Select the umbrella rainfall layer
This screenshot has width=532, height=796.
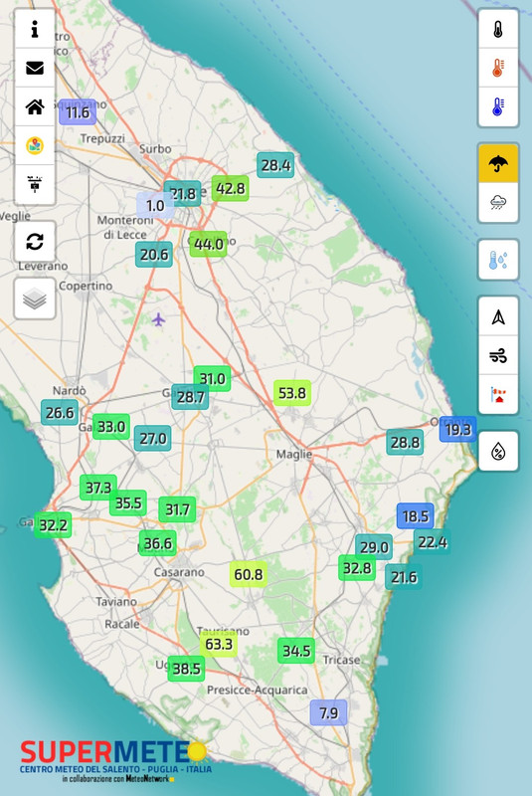click(498, 163)
